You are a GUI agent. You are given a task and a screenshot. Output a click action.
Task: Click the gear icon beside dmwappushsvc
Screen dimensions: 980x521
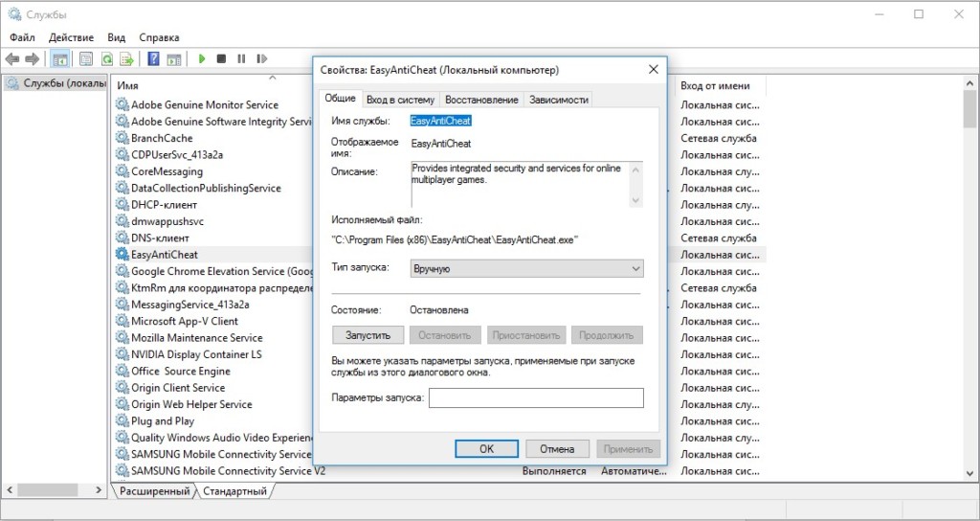(x=122, y=221)
